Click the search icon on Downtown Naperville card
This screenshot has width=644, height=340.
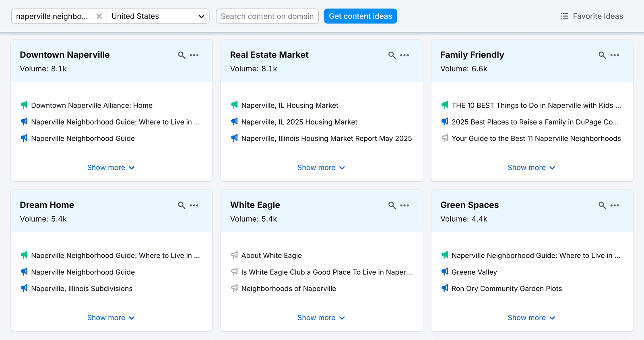click(182, 55)
